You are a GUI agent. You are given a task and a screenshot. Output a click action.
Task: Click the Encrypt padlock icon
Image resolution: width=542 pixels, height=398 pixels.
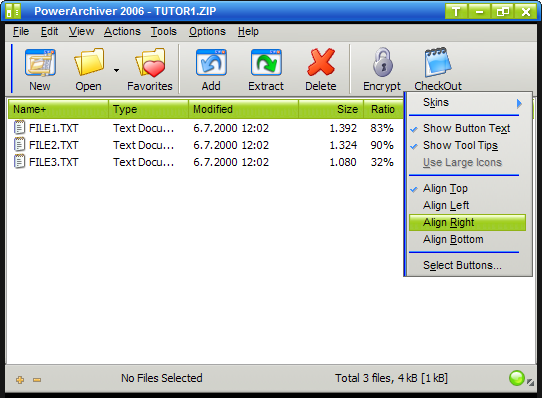pyautogui.click(x=383, y=62)
